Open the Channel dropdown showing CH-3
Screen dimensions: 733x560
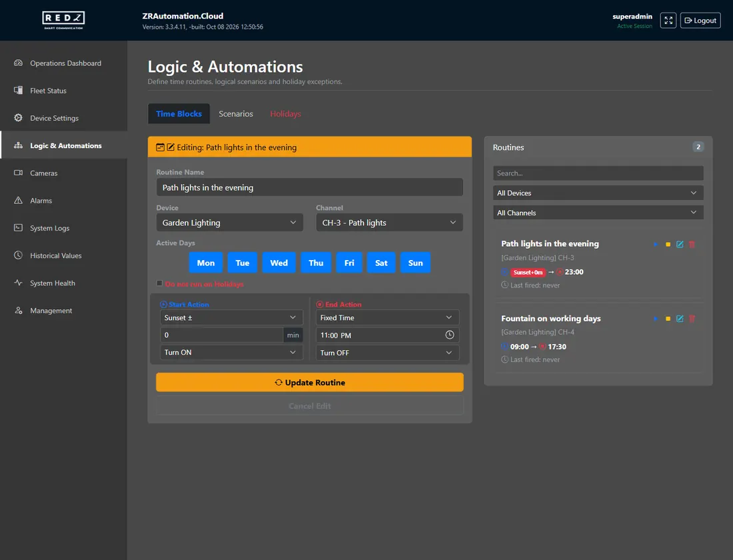click(389, 223)
